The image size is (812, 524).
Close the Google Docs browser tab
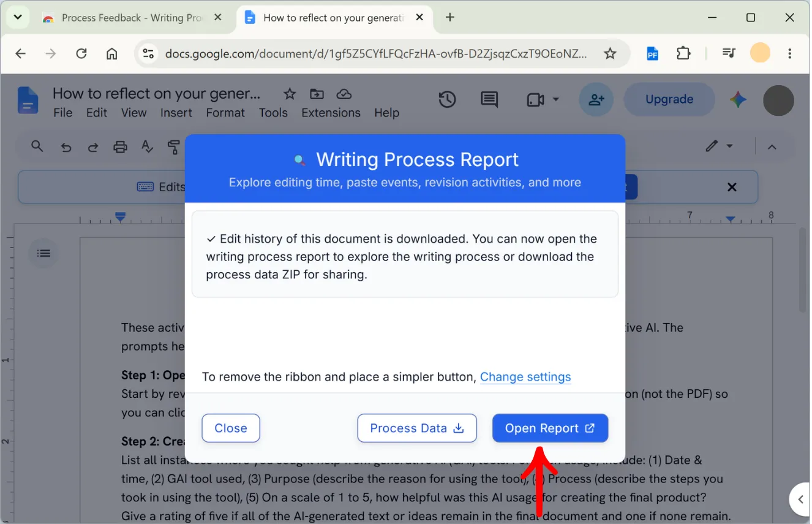coord(419,18)
